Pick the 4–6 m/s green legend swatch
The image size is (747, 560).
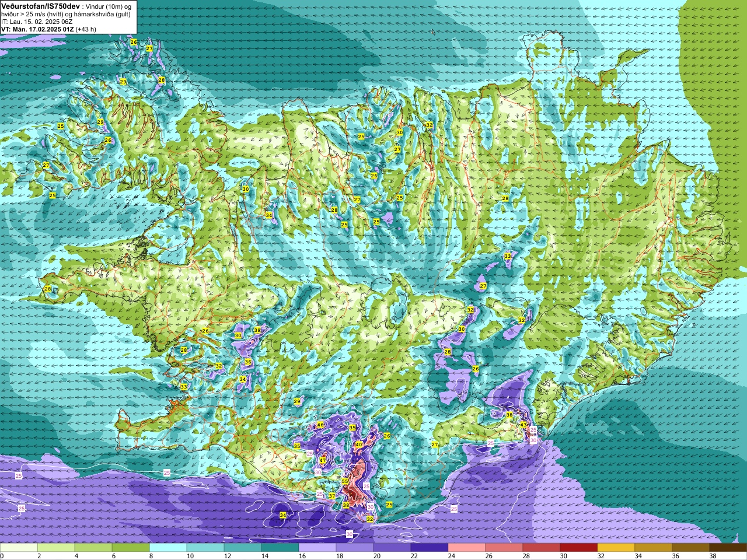click(x=93, y=548)
